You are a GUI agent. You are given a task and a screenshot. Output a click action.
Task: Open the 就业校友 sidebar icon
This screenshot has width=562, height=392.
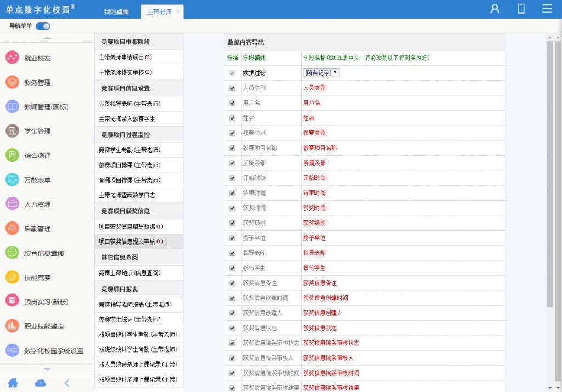pos(12,58)
